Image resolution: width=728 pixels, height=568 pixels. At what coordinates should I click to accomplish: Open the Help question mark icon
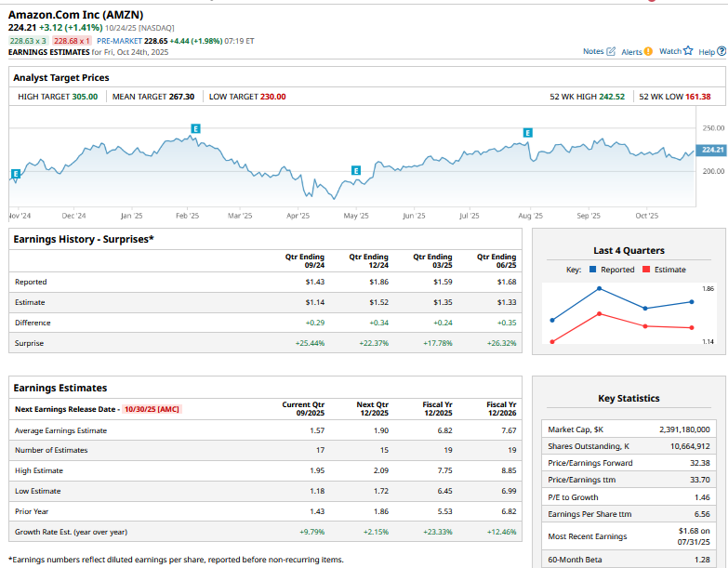tap(721, 51)
